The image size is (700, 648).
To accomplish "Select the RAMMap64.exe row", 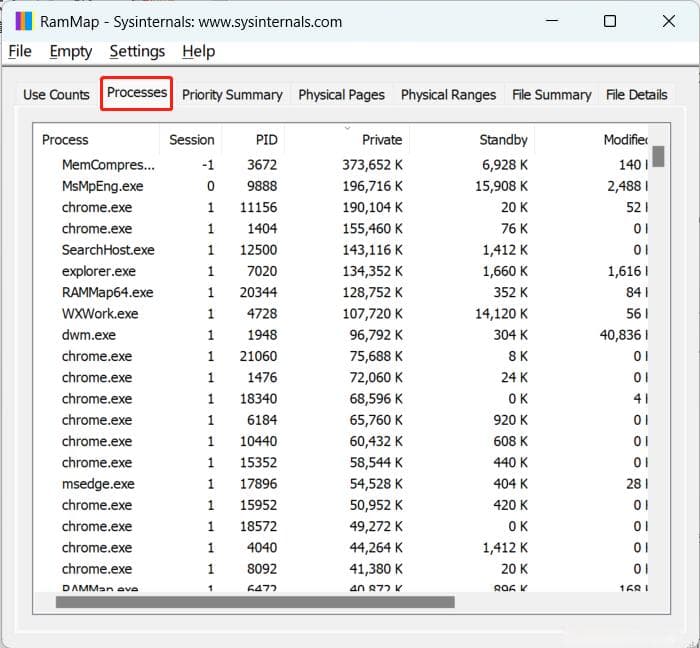I will coord(340,292).
